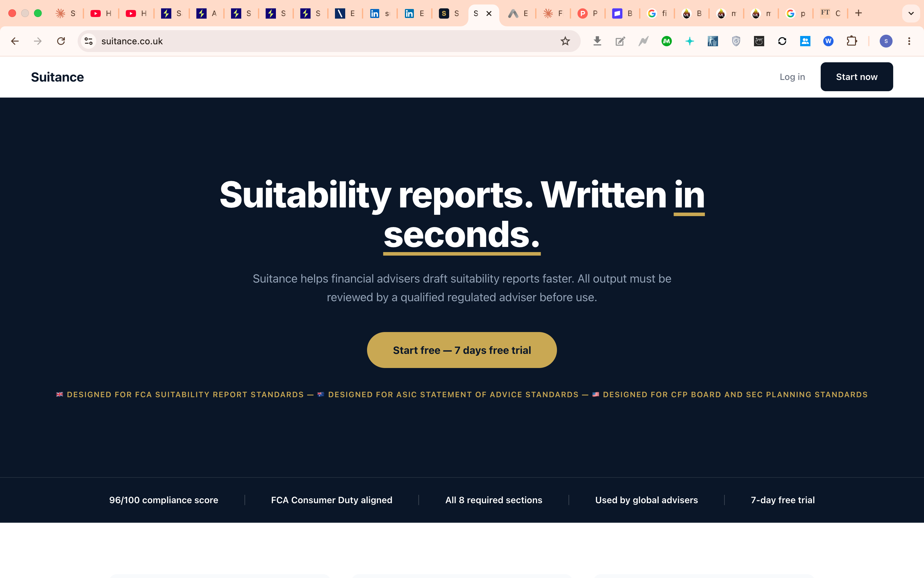
Task: Click the pencil edit extension icon
Action: [620, 41]
